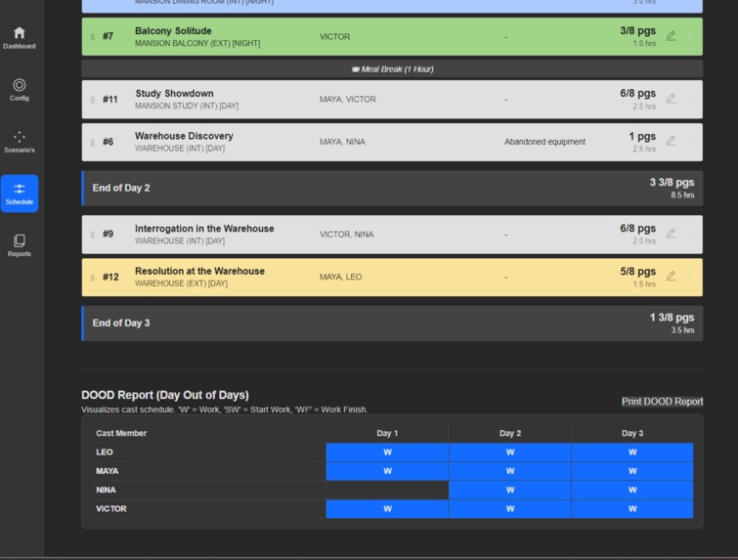Edit scene #6 Warehouse Discovery pencil icon
The image size is (738, 560).
tap(672, 141)
